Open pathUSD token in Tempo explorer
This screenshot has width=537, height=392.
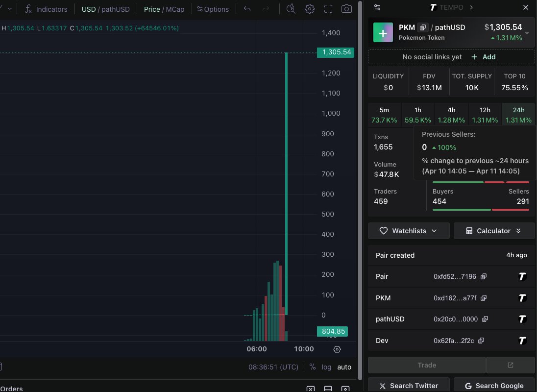click(x=522, y=319)
